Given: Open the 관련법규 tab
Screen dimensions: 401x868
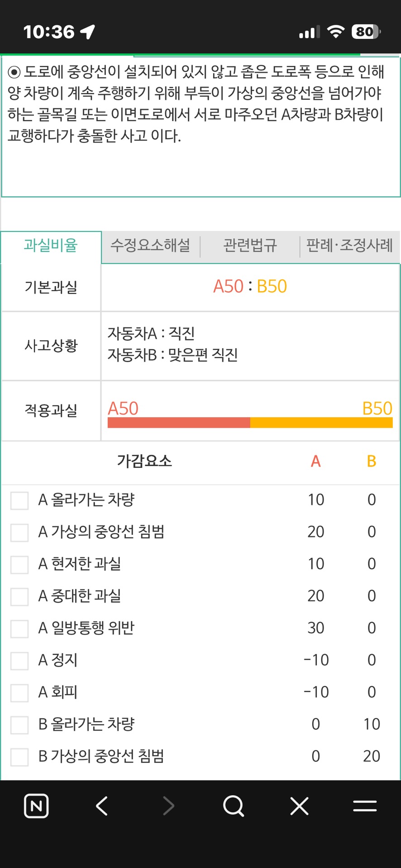Looking at the screenshot, I should 250,245.
